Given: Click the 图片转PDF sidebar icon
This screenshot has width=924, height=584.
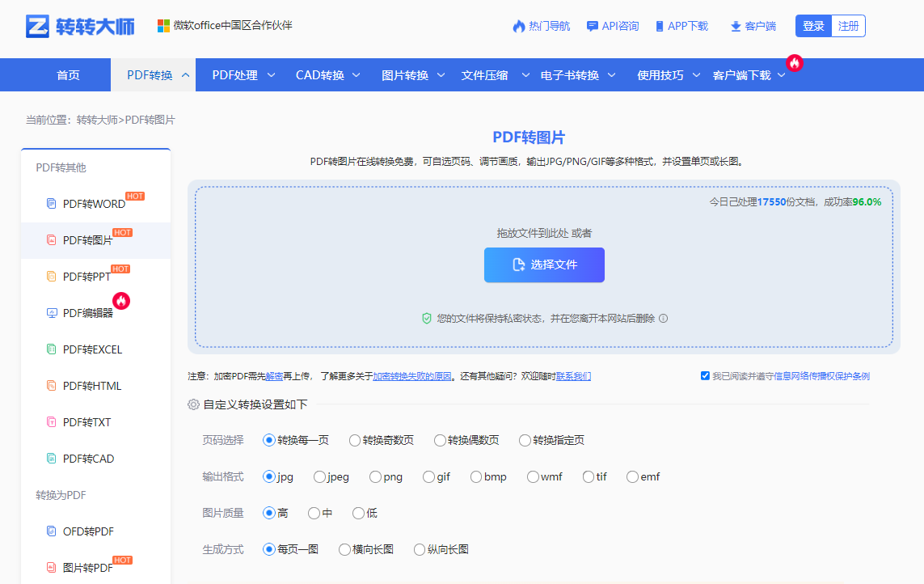Looking at the screenshot, I should [x=51, y=568].
